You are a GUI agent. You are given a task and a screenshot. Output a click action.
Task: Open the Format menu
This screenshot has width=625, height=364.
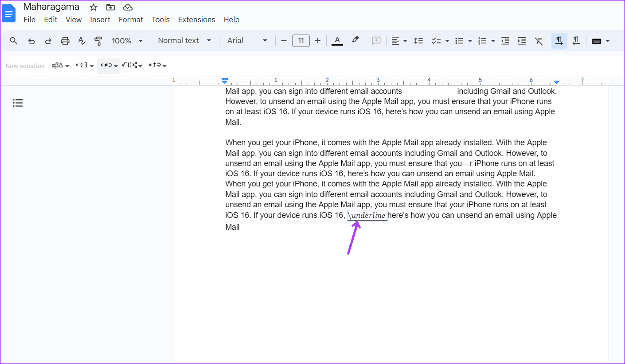click(131, 19)
